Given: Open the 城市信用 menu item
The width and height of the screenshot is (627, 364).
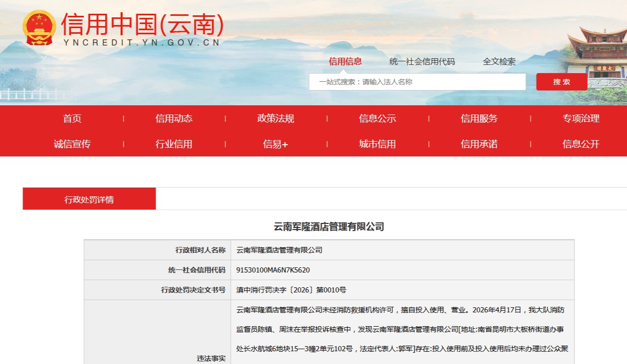Looking at the screenshot, I should tap(377, 144).
